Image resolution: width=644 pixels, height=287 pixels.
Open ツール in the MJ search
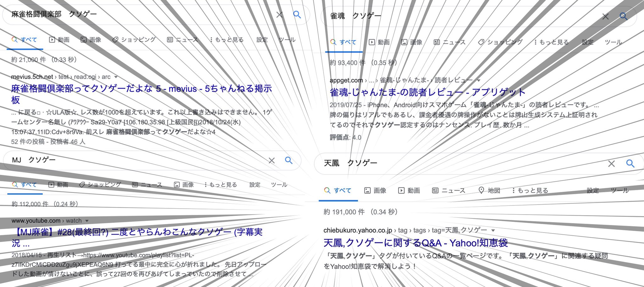(279, 185)
